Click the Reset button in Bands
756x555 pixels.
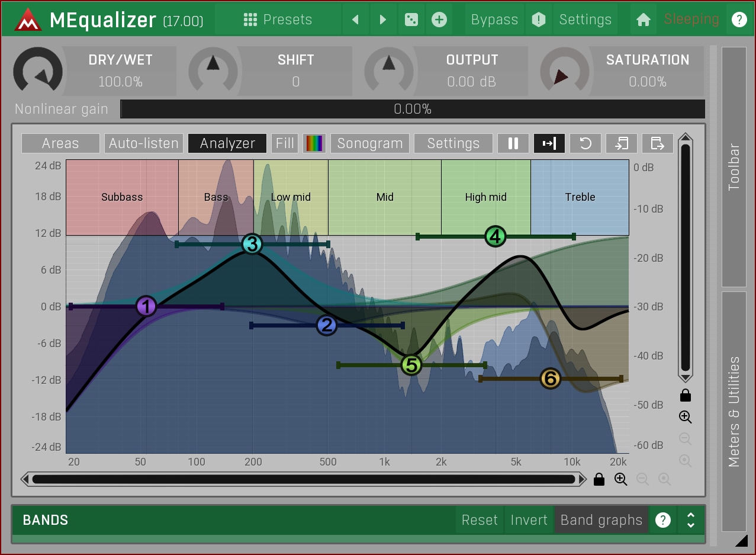tap(480, 520)
